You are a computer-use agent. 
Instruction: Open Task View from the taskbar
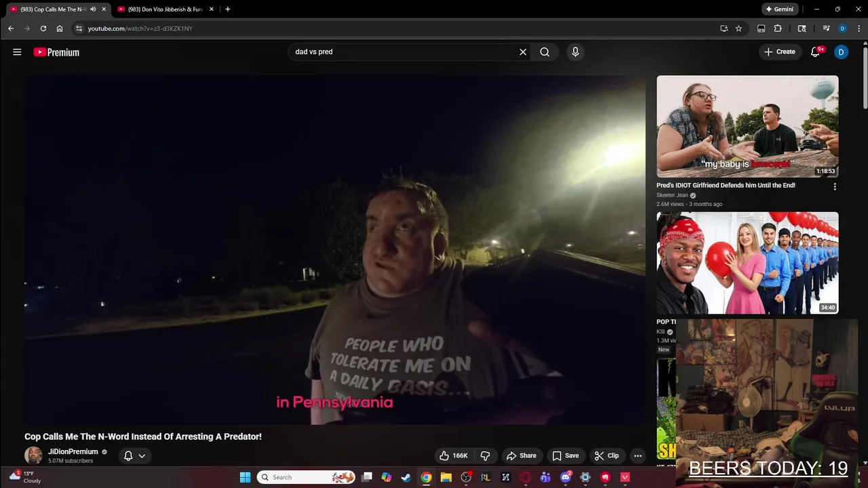[x=366, y=477]
